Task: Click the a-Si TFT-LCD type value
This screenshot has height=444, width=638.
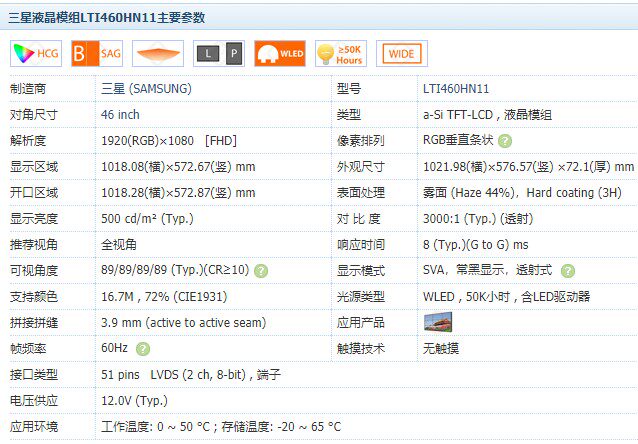Action: (x=487, y=114)
